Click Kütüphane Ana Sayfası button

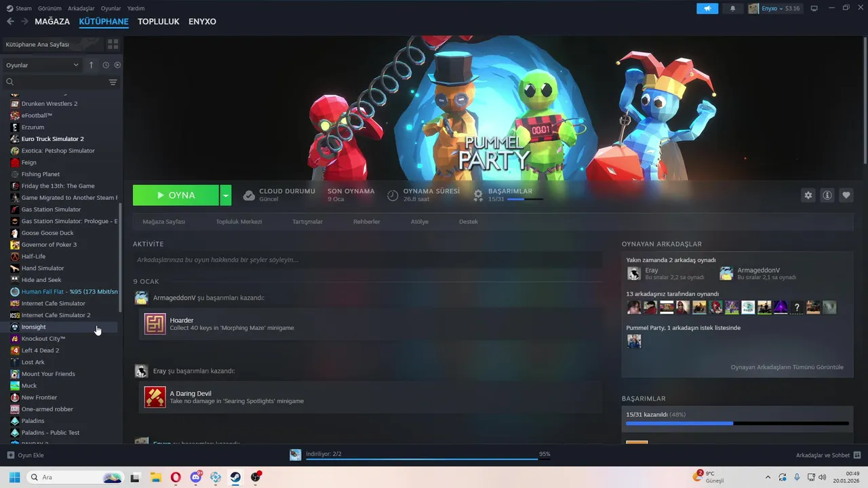(52, 44)
